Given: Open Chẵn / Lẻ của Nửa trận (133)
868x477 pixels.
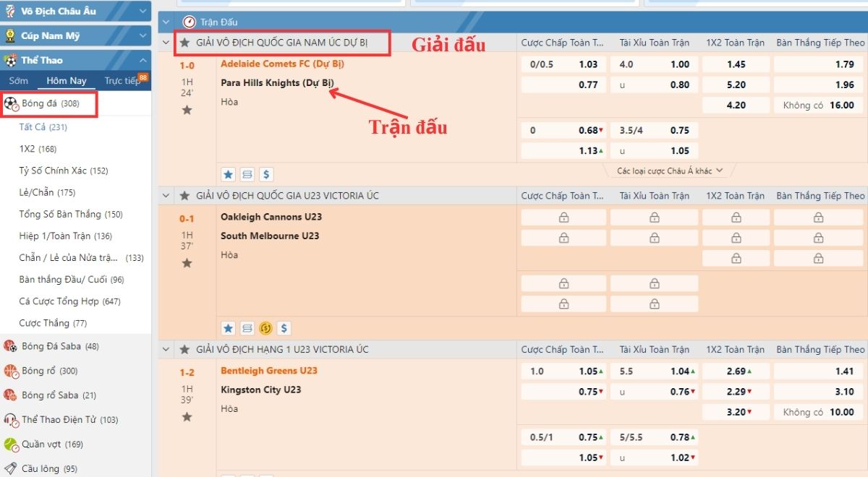Looking at the screenshot, I should coord(81,257).
